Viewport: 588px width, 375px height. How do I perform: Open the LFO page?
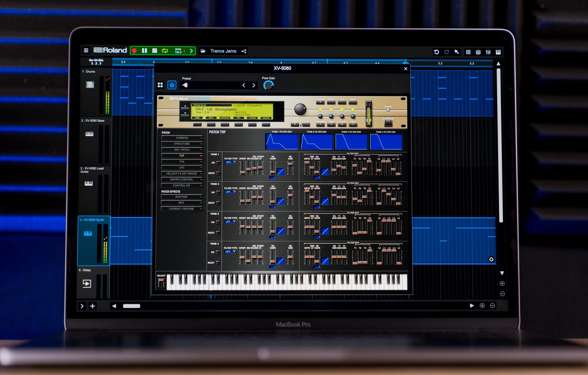coord(182,167)
